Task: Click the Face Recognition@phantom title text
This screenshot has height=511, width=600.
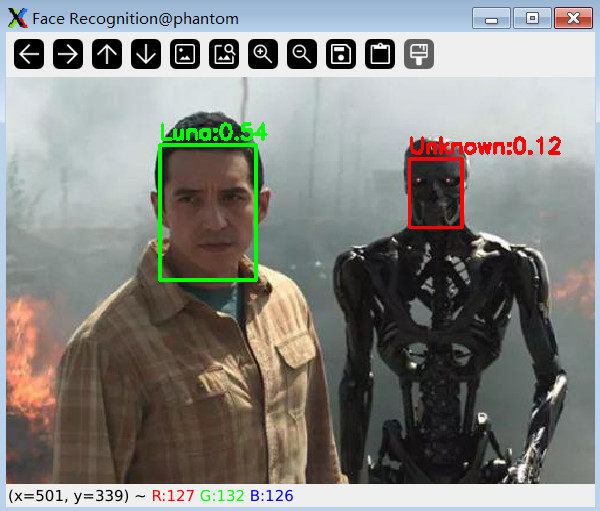Action: pos(135,19)
